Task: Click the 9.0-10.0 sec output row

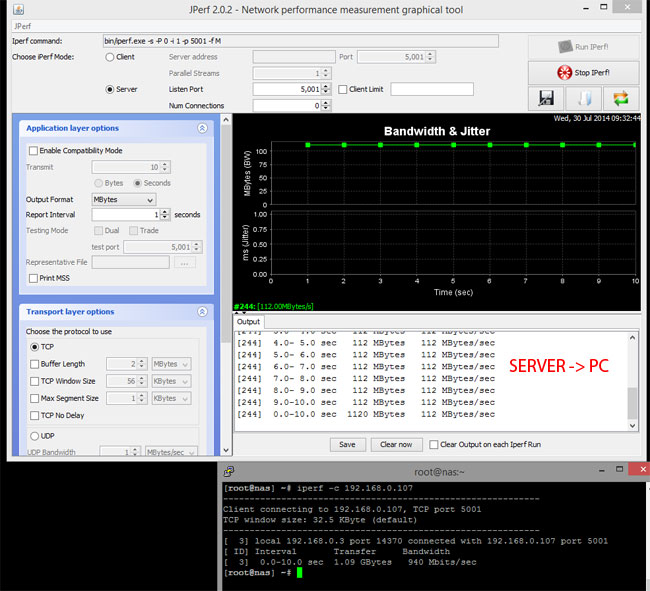Action: tap(366, 402)
